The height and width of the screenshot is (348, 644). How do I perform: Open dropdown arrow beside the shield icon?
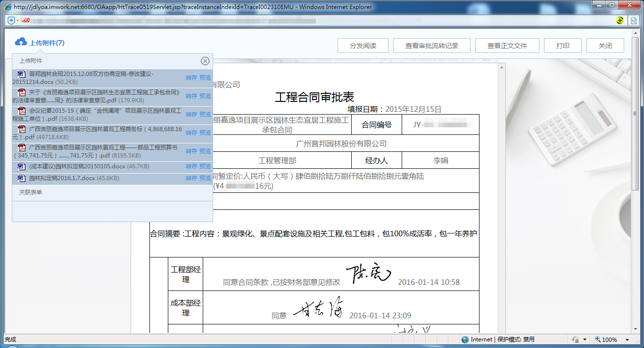pos(18,20)
